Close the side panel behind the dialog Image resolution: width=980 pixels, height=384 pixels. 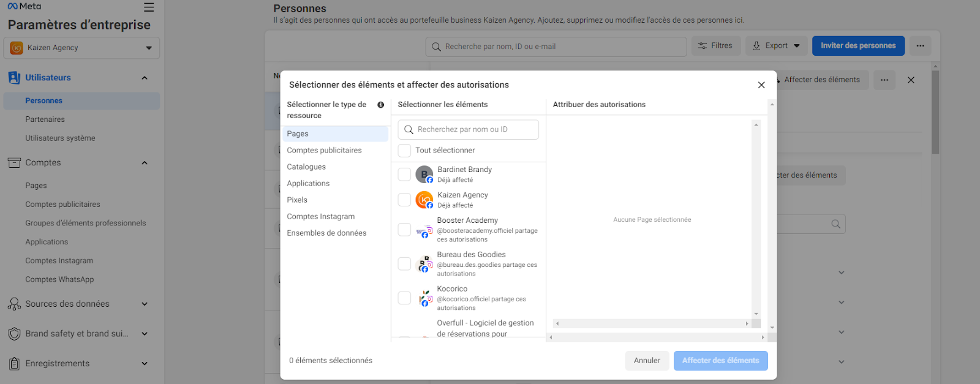pos(911,80)
